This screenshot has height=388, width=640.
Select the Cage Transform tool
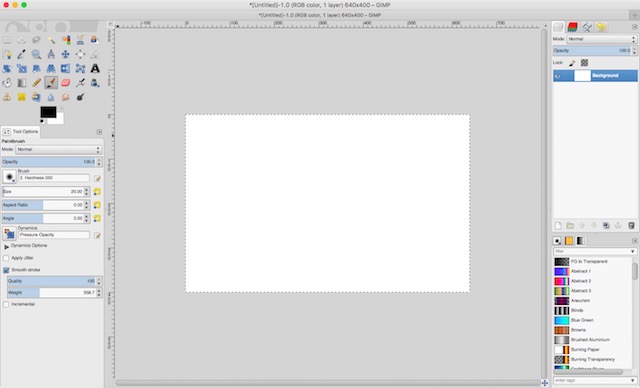point(80,69)
